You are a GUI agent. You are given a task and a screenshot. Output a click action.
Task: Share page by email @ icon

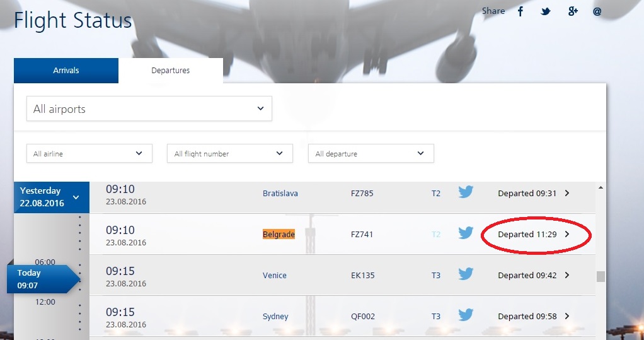(597, 11)
